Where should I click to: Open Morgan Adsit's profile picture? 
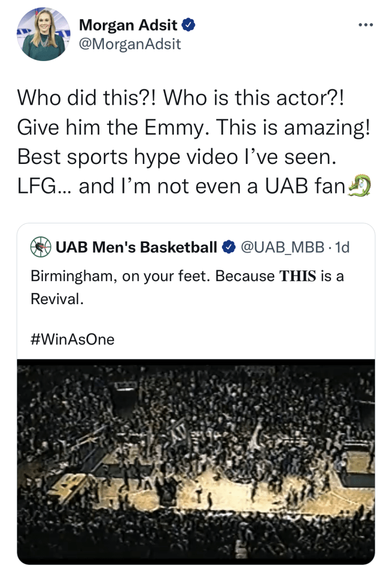point(43,34)
